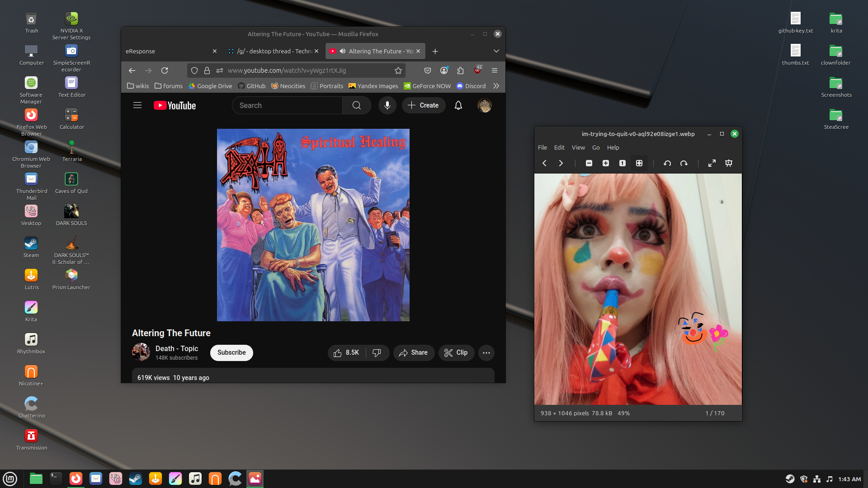868x488 pixels.
Task: Fit image to window in viewer
Action: tap(639, 163)
